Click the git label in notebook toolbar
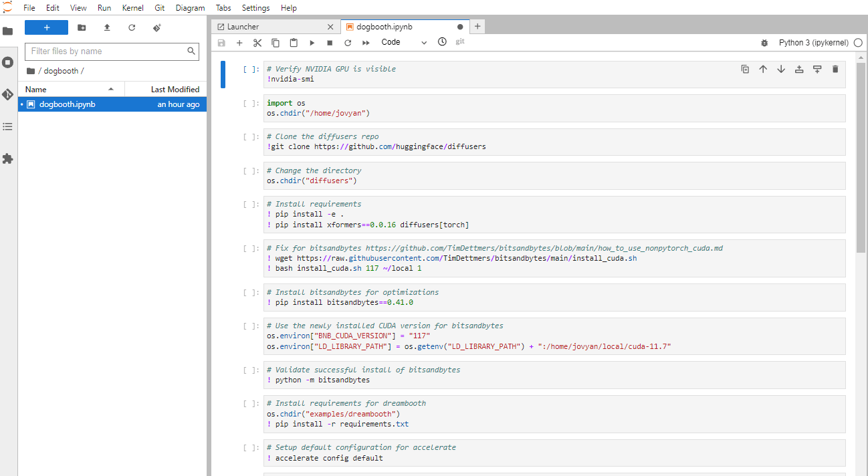This screenshot has height=476, width=868. 460,41
